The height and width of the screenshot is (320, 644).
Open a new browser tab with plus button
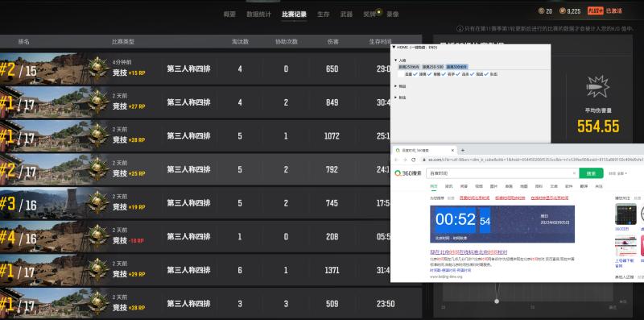[463, 151]
